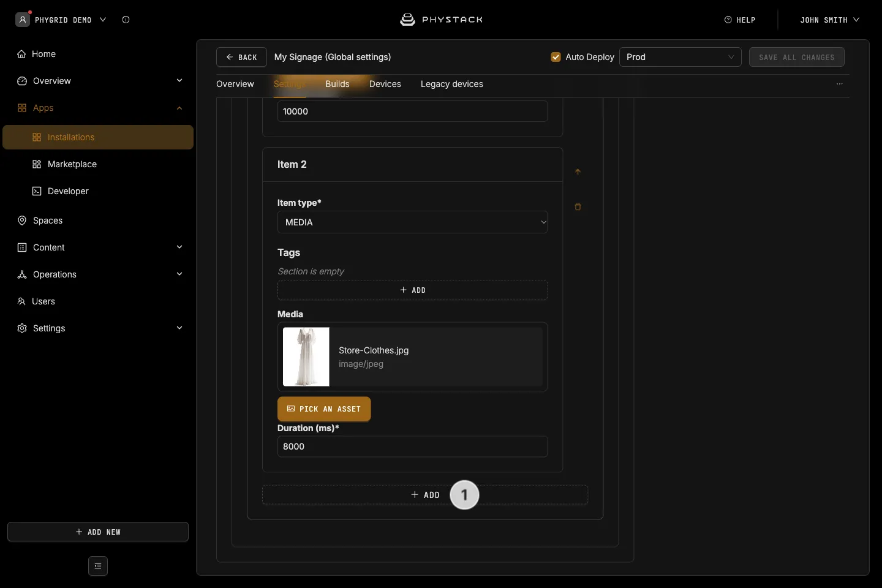Viewport: 882px width, 588px height.
Task: Expand the Content sidebar section
Action: (179, 247)
